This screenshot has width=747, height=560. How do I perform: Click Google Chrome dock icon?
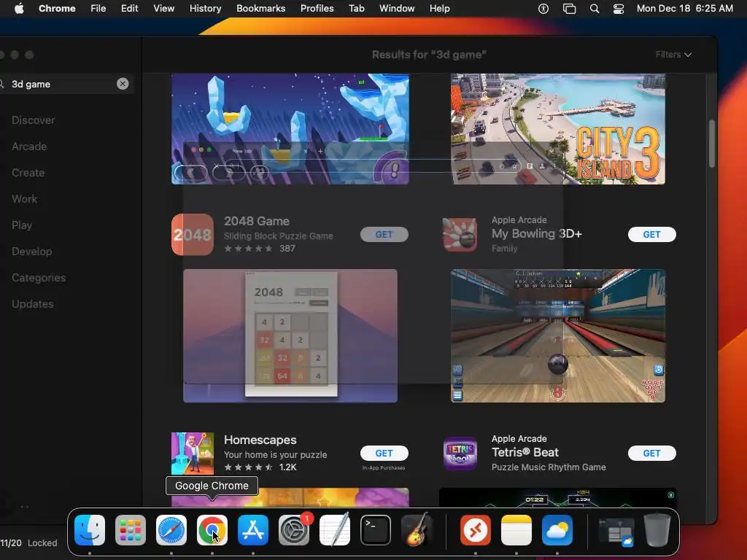tap(212, 530)
